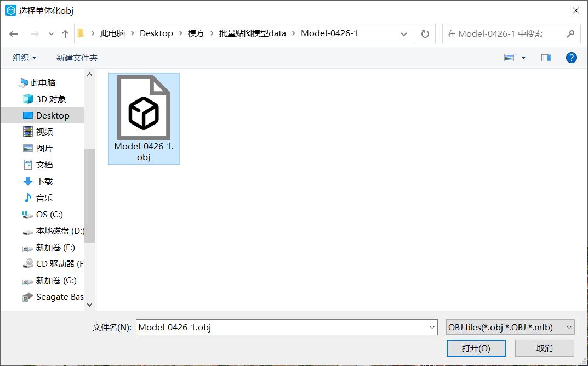Click the app logo in title bar
The image size is (588, 366).
[11, 10]
